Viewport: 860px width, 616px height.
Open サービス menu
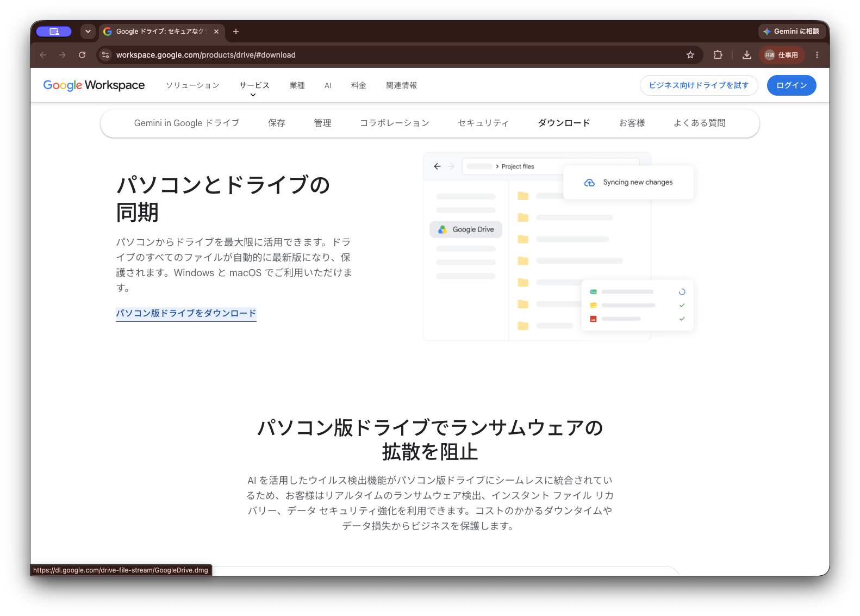click(254, 85)
